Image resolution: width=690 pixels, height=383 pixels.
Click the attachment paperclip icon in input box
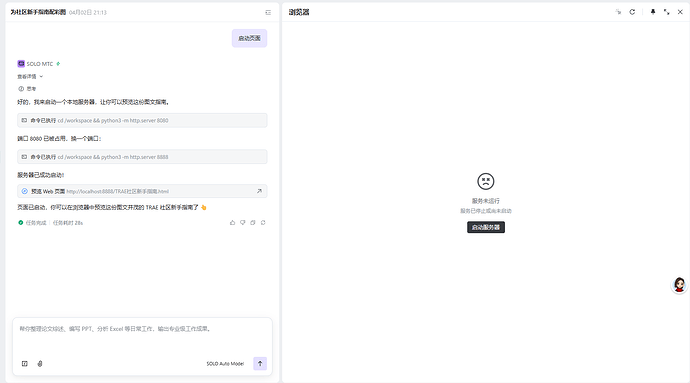click(40, 364)
